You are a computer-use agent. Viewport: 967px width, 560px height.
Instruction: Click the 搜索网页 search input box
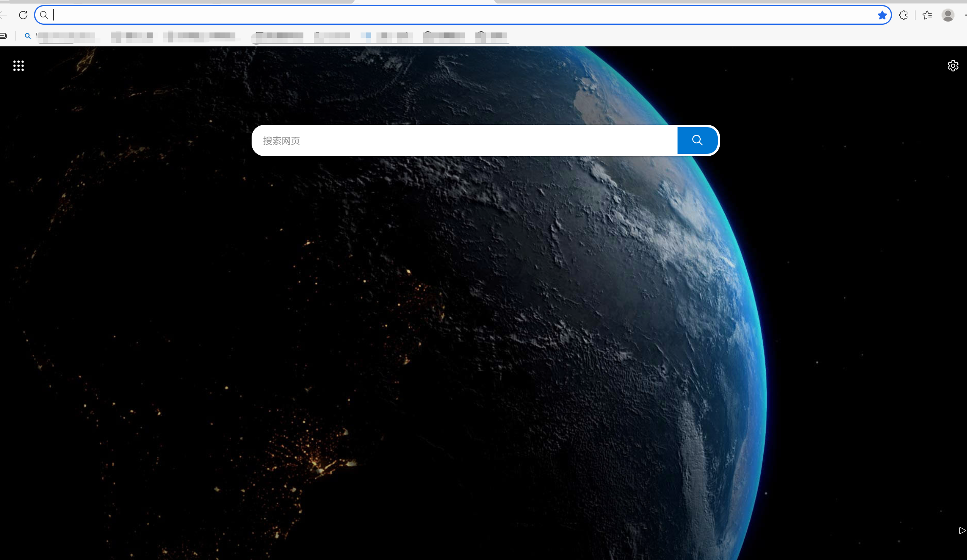click(464, 141)
